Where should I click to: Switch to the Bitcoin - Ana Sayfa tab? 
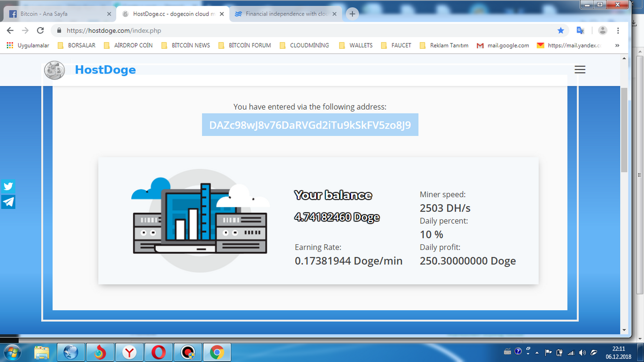(x=59, y=14)
